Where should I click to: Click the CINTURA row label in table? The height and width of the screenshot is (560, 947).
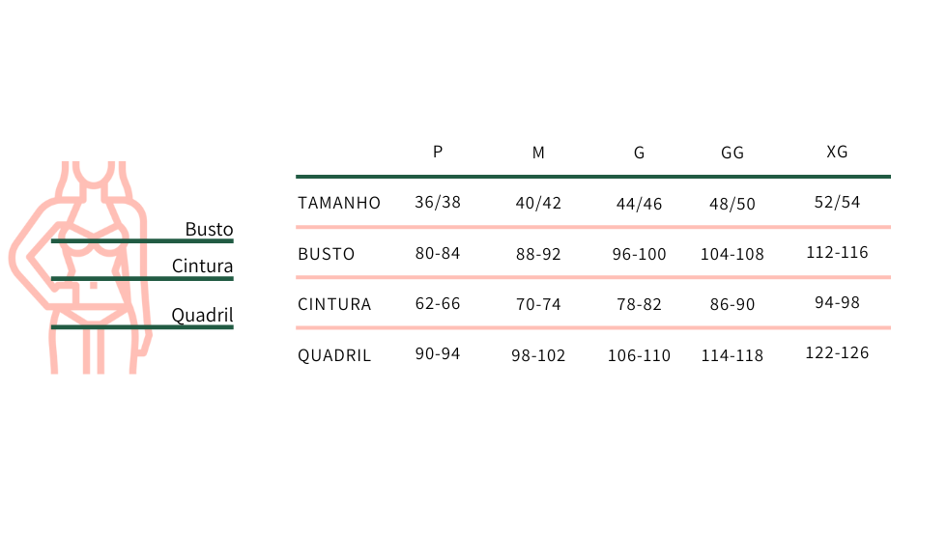[x=334, y=304]
